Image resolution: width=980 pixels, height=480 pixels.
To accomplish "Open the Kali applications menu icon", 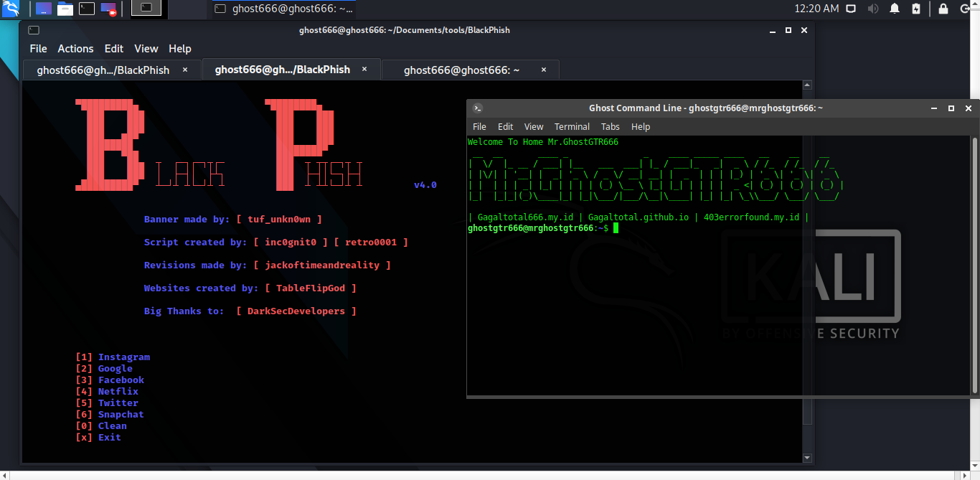I will coord(10,9).
